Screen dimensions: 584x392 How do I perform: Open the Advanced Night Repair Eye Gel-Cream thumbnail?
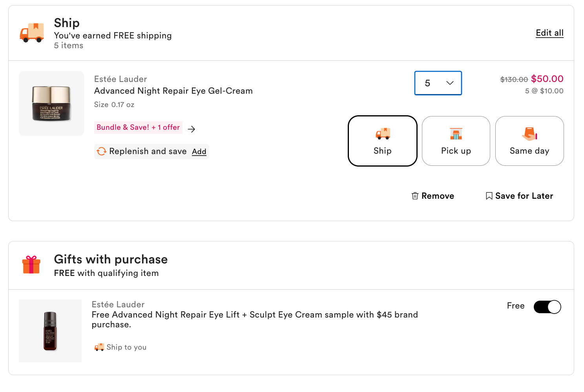click(51, 103)
